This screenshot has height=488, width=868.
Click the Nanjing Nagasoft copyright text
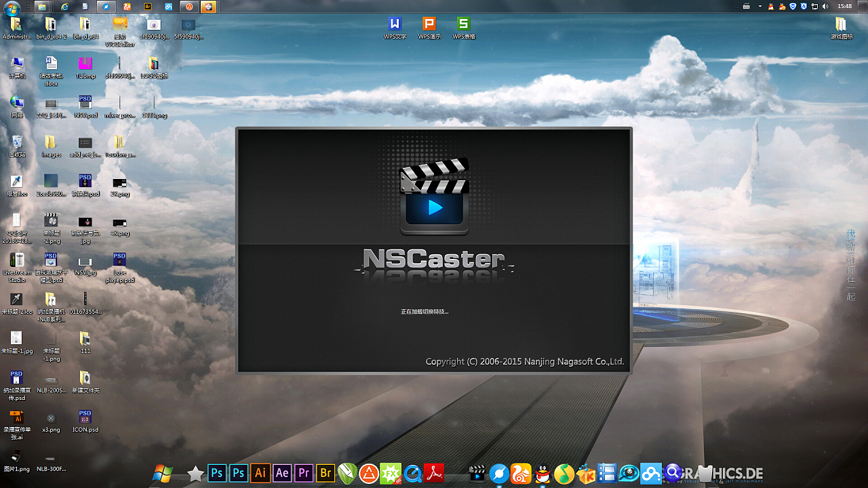525,362
